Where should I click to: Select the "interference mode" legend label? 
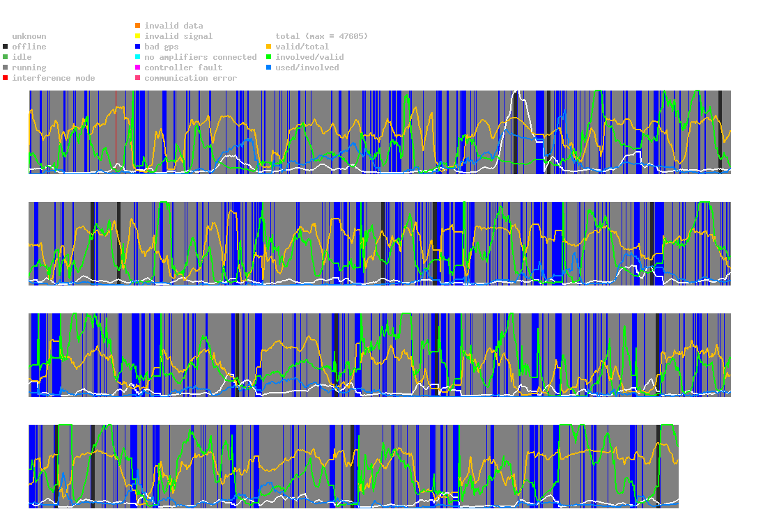pyautogui.click(x=54, y=78)
